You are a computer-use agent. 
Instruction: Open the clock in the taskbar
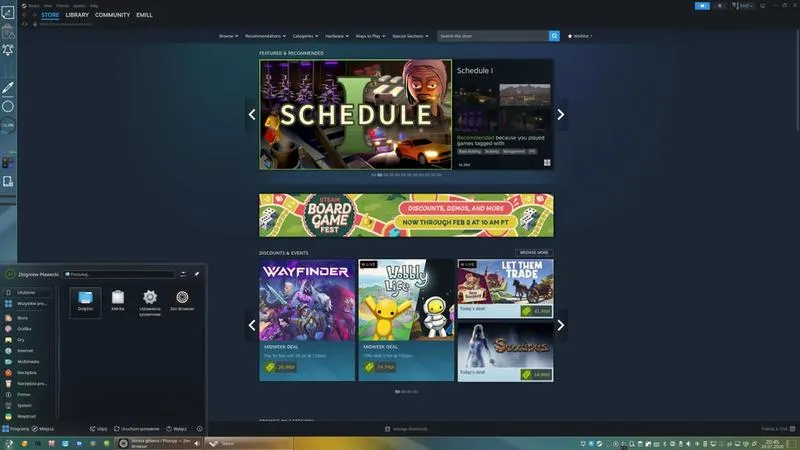[x=772, y=444]
